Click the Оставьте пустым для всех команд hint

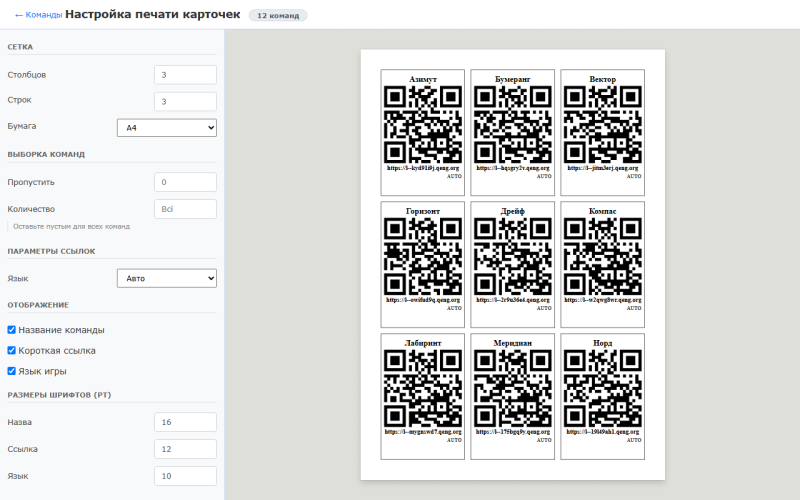click(71, 227)
